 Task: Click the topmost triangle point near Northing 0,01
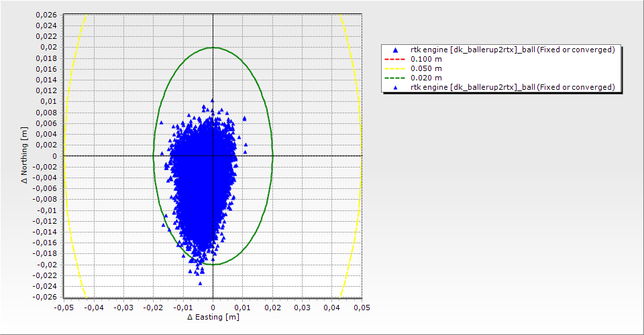(x=213, y=100)
